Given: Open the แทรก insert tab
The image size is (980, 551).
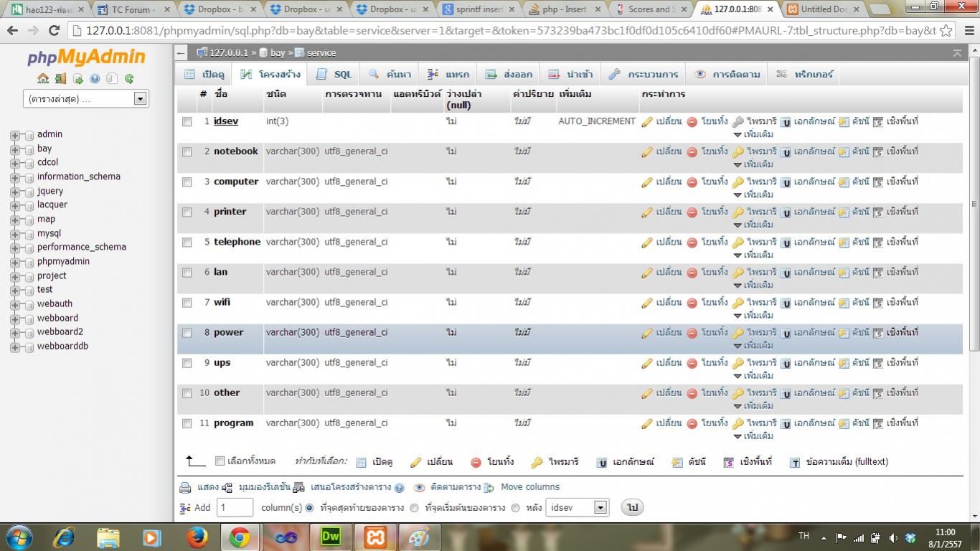Looking at the screenshot, I should (448, 75).
